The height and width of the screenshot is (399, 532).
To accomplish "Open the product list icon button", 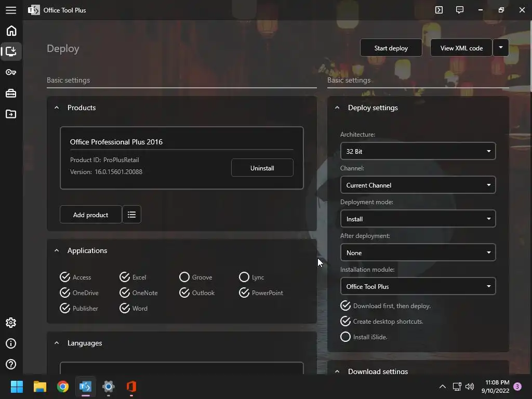I will click(x=131, y=215).
